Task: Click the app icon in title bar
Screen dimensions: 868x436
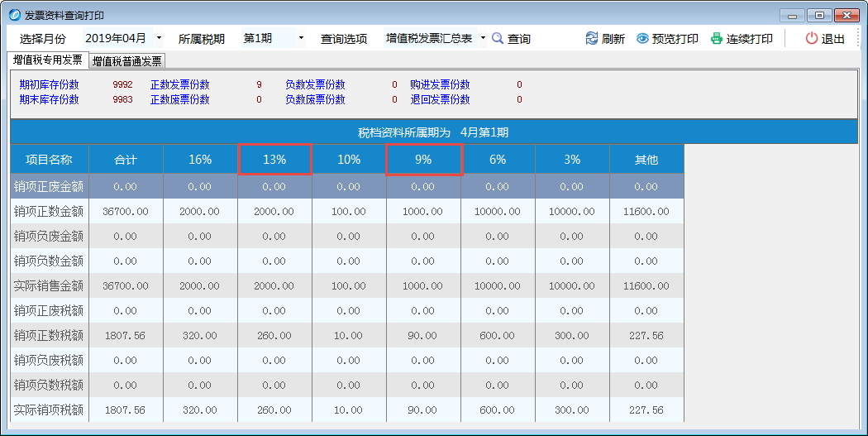Action: pyautogui.click(x=14, y=15)
